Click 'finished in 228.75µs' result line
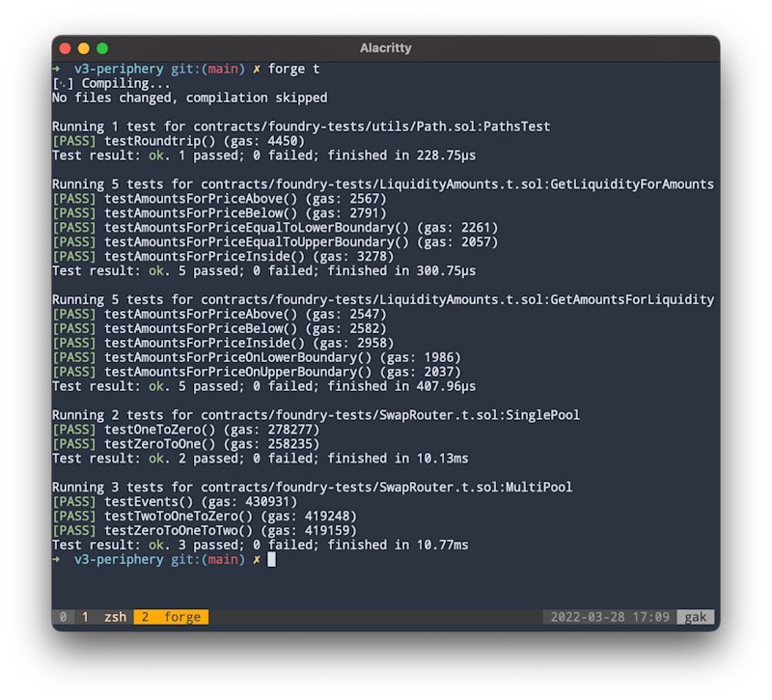The height and width of the screenshot is (700, 772). coord(263,155)
